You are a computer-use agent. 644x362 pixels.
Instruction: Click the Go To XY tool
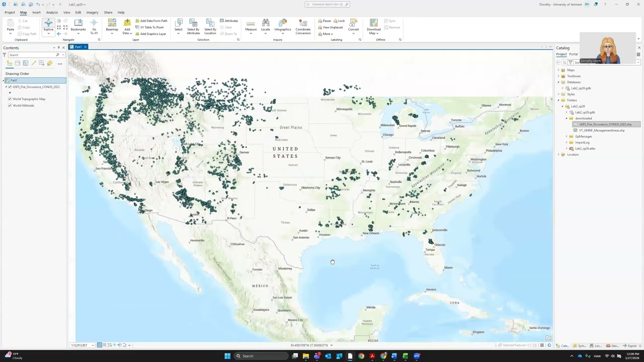coord(94,27)
